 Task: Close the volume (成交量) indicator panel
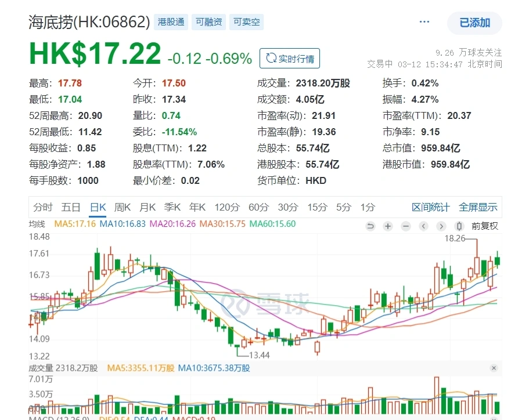tap(494, 368)
